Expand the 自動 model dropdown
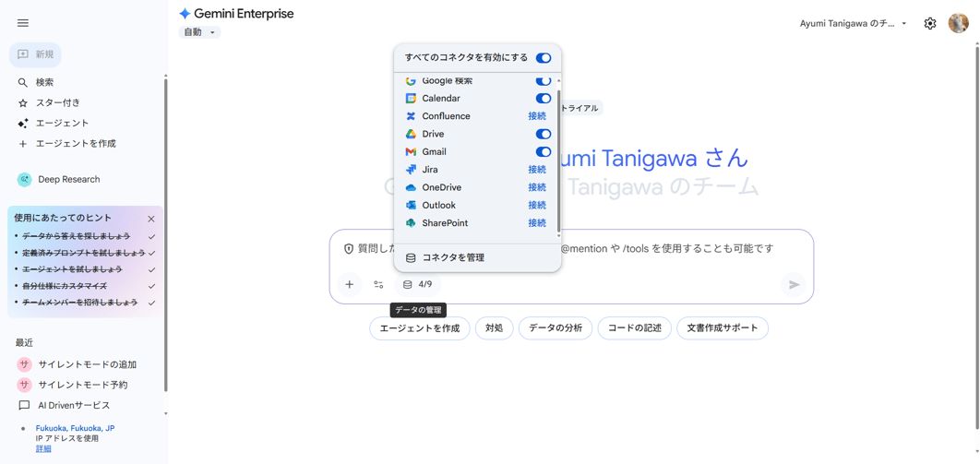This screenshot has height=464, width=980. (x=199, y=32)
